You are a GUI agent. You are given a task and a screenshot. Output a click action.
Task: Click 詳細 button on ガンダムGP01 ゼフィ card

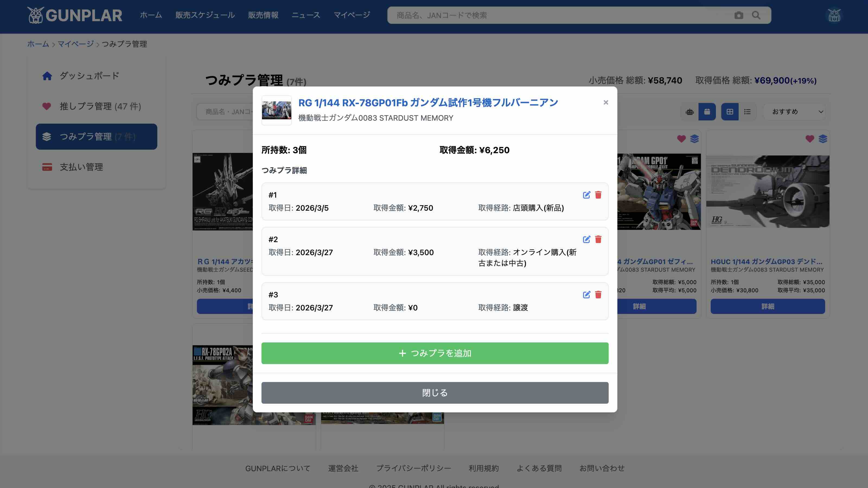657,306
